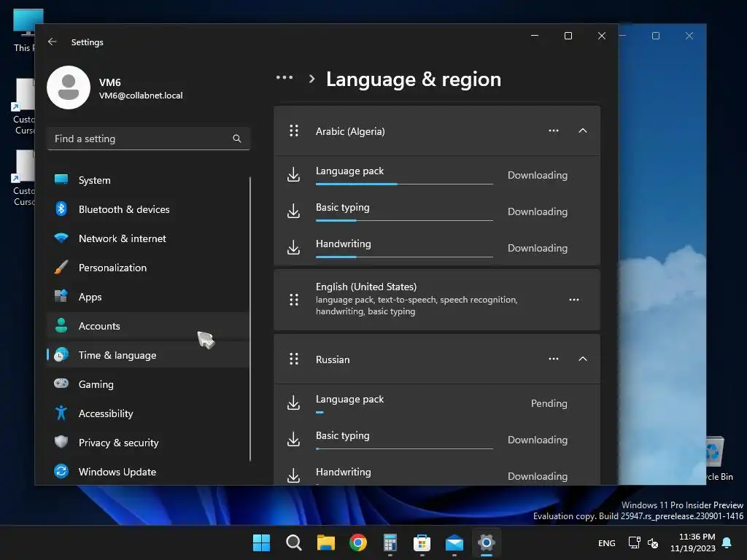Click the drag handle for English (United States)
The height and width of the screenshot is (560, 747).
coord(294,300)
